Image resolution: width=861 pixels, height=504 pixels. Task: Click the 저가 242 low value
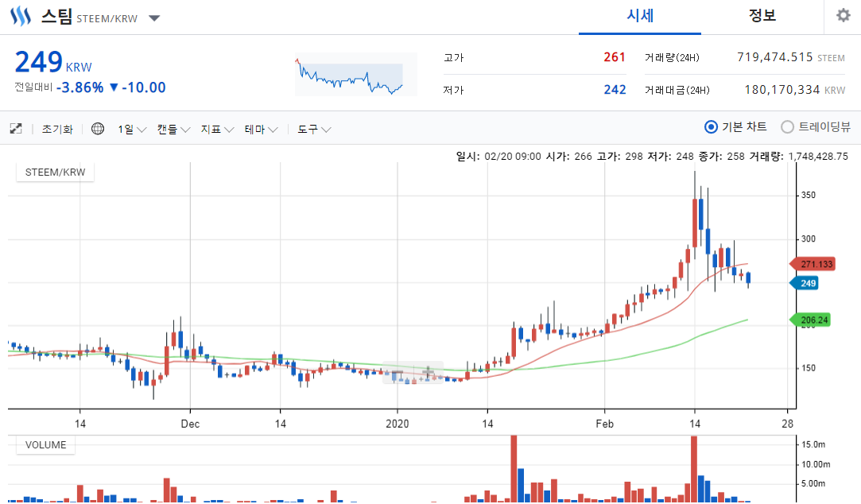[615, 90]
